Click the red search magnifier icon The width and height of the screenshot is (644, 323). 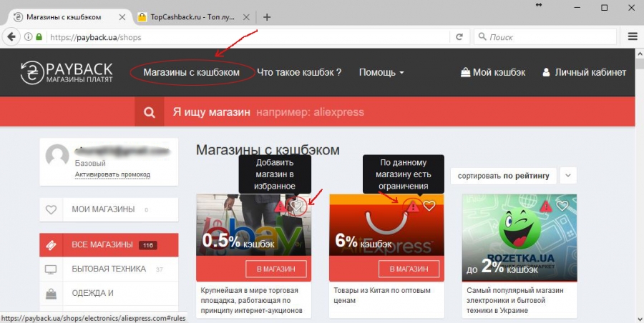pos(150,112)
